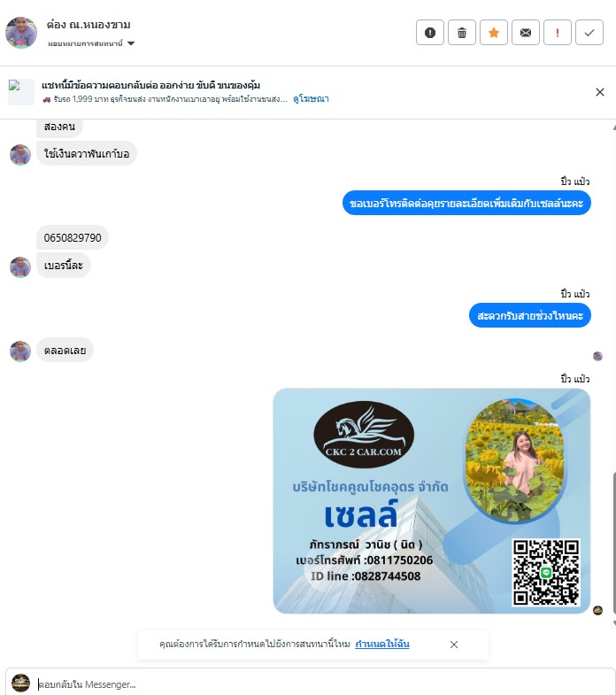
Task: Click the ad thumbnail in reply banner
Action: point(21,92)
